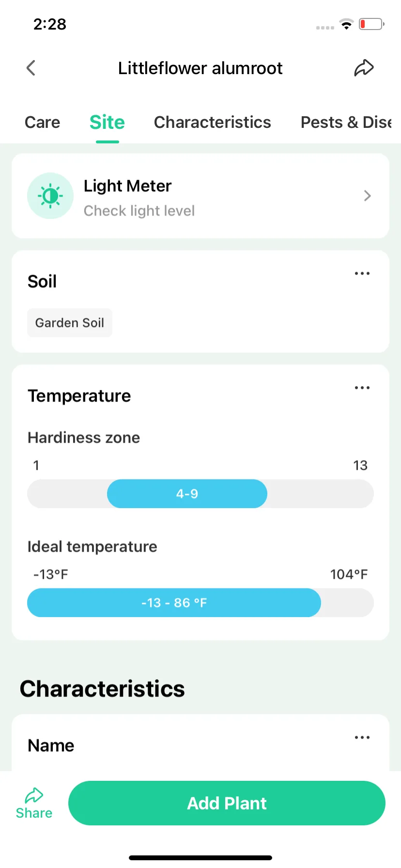The image size is (401, 868).
Task: Tap the Wi-Fi status icon
Action: pos(346,24)
